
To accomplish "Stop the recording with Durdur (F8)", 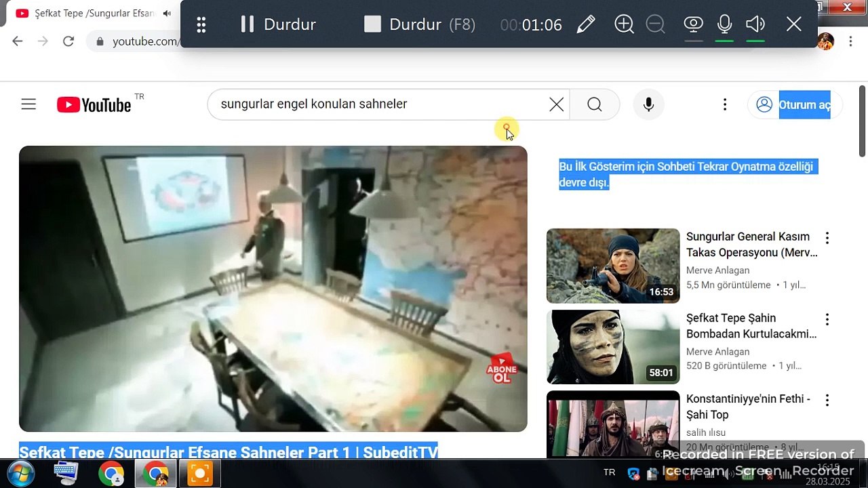I will pos(420,24).
